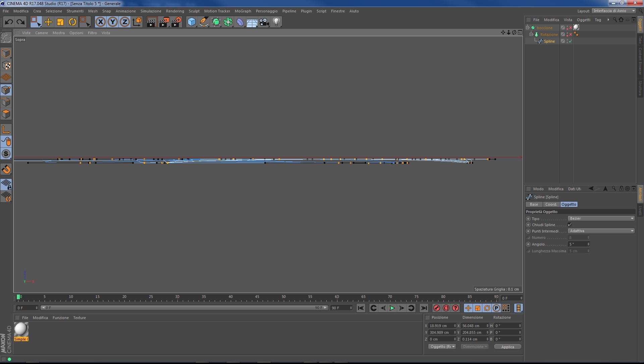This screenshot has height=364, width=644.
Task: Toggle Rotazione object enabled red cross
Action: click(571, 35)
